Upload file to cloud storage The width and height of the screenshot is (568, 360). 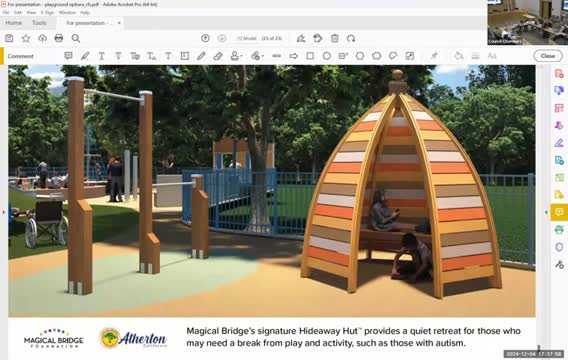tap(42, 38)
